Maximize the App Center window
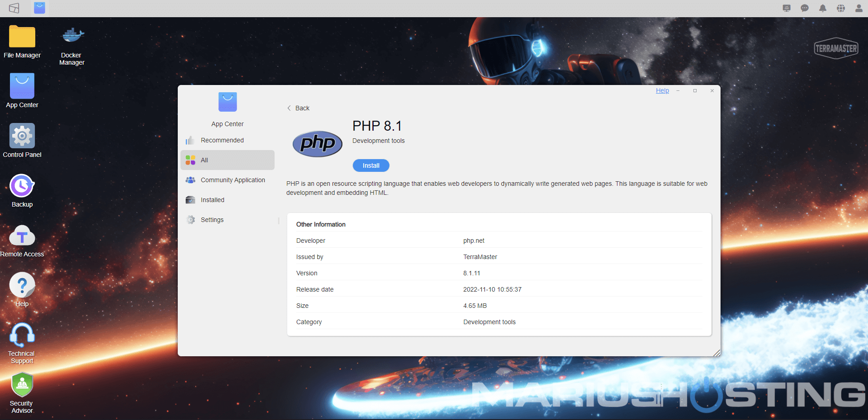The height and width of the screenshot is (420, 868). [695, 90]
